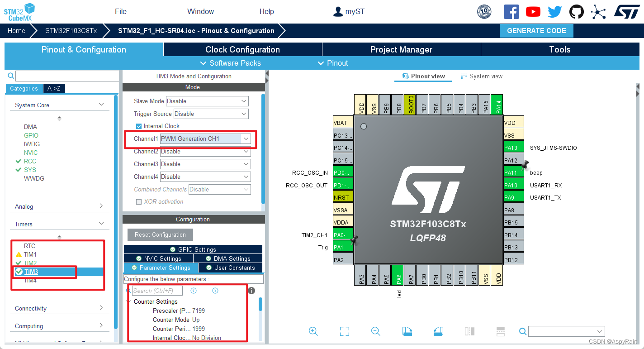Rotate the chip counter-clockwise
644x349 pixels.
tap(438, 331)
